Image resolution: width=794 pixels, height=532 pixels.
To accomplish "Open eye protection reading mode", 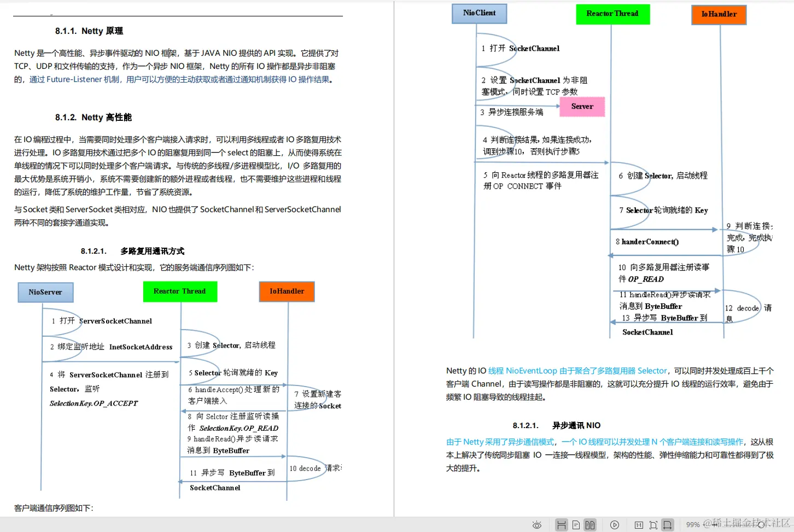I will 537,524.
